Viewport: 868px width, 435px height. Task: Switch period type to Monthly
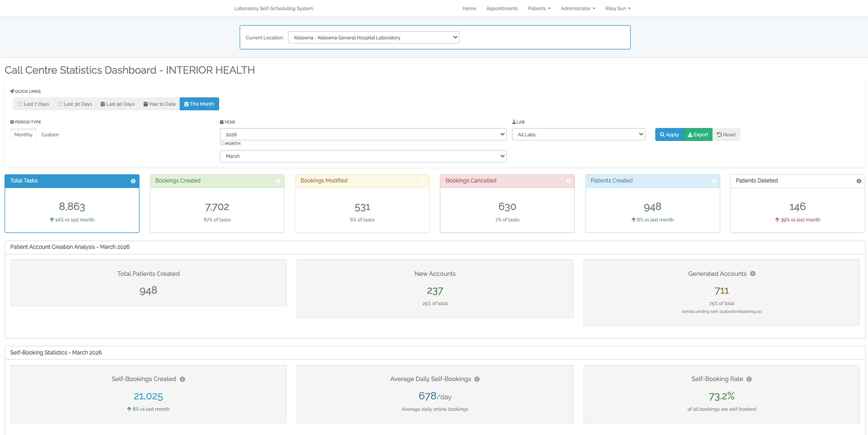pyautogui.click(x=23, y=135)
